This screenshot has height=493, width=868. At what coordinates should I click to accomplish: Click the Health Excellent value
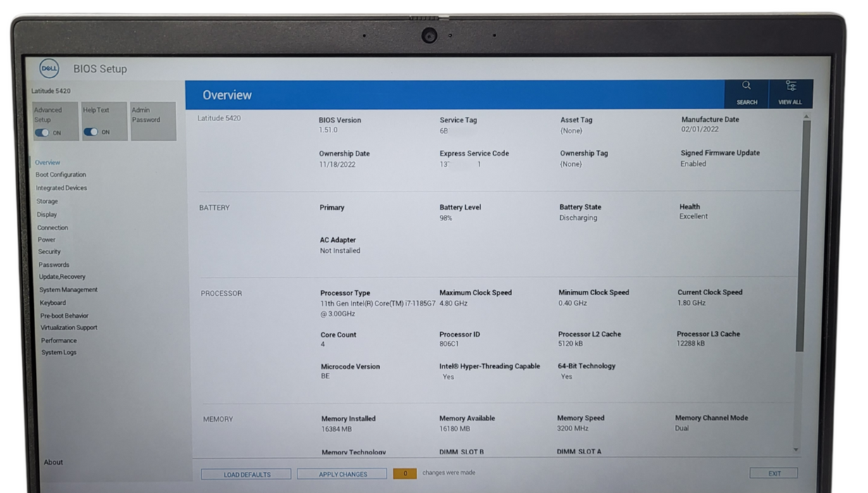694,217
